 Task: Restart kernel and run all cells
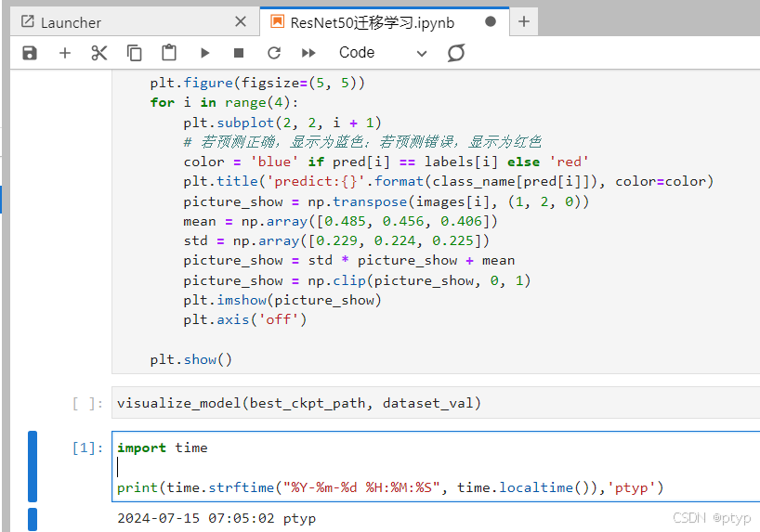309,53
